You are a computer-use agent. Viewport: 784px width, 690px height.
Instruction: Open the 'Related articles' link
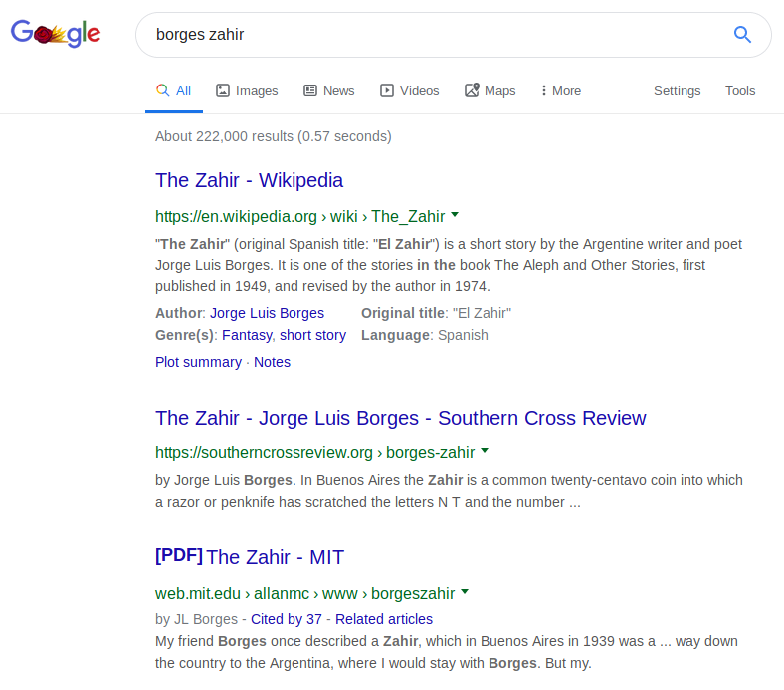point(384,619)
